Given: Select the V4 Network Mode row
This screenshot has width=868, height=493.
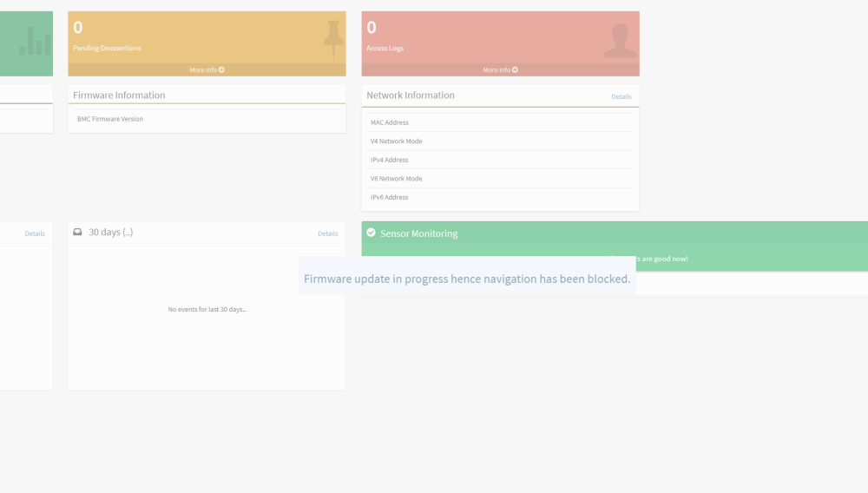Looking at the screenshot, I should coord(501,141).
